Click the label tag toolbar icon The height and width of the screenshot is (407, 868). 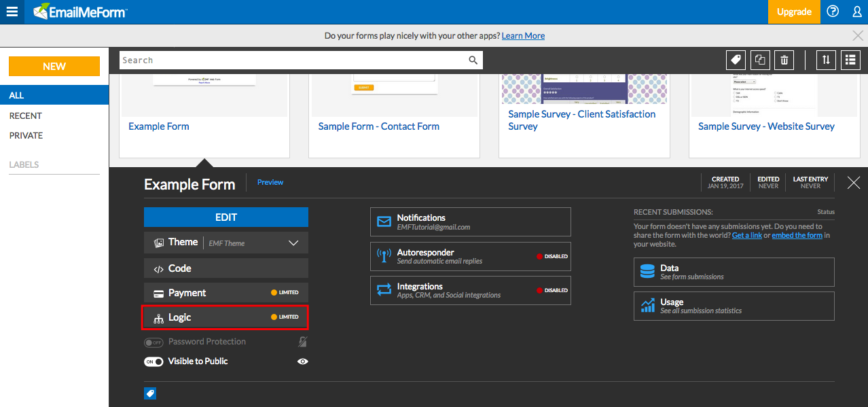[736, 60]
